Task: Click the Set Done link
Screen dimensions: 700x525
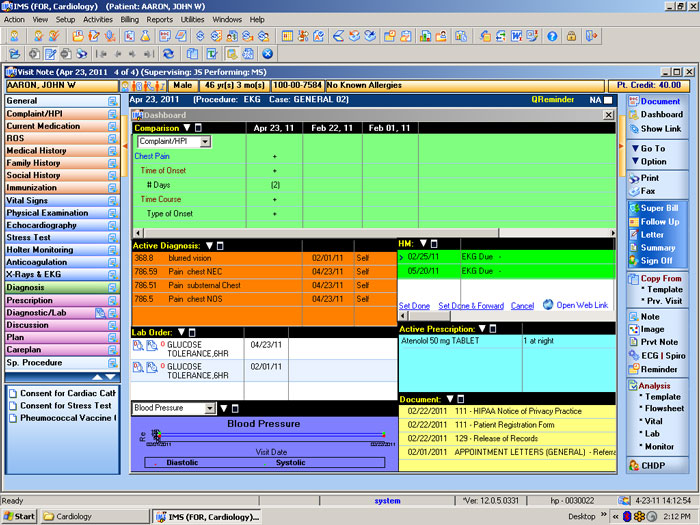Action: pos(414,306)
